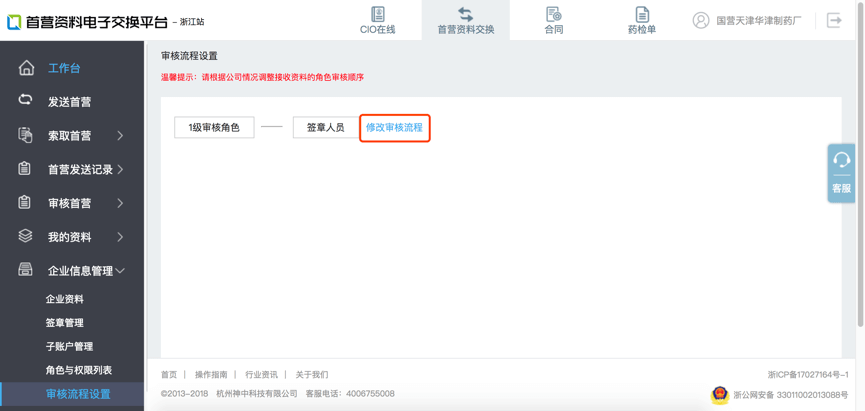Image resolution: width=865 pixels, height=411 pixels.
Task: Select the 首营资料交换 arrows icon
Action: (x=466, y=14)
